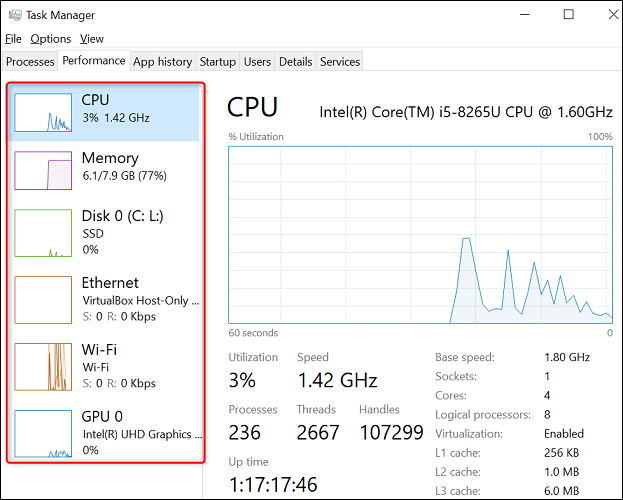Screen dimensions: 623x500
Task: Open the GPU 0 graph thumbnail
Action: 43,432
